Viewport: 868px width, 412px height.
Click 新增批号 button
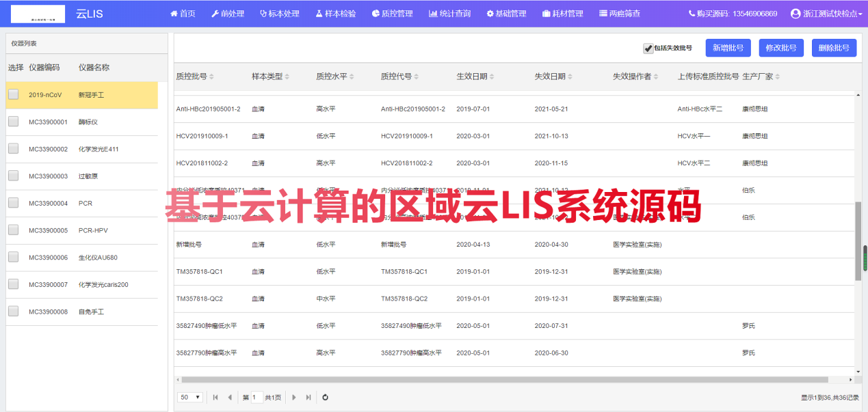[728, 48]
